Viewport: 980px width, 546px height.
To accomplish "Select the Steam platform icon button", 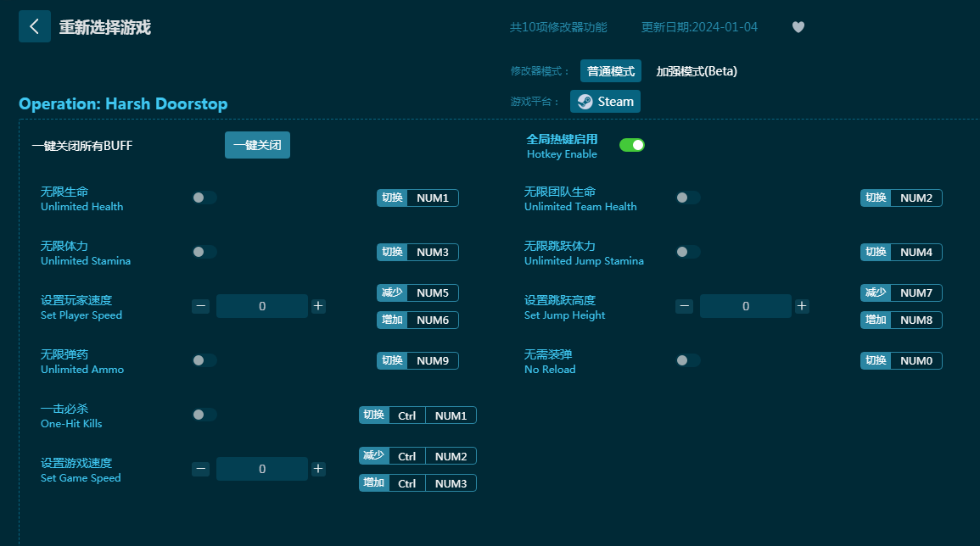I will (x=605, y=102).
